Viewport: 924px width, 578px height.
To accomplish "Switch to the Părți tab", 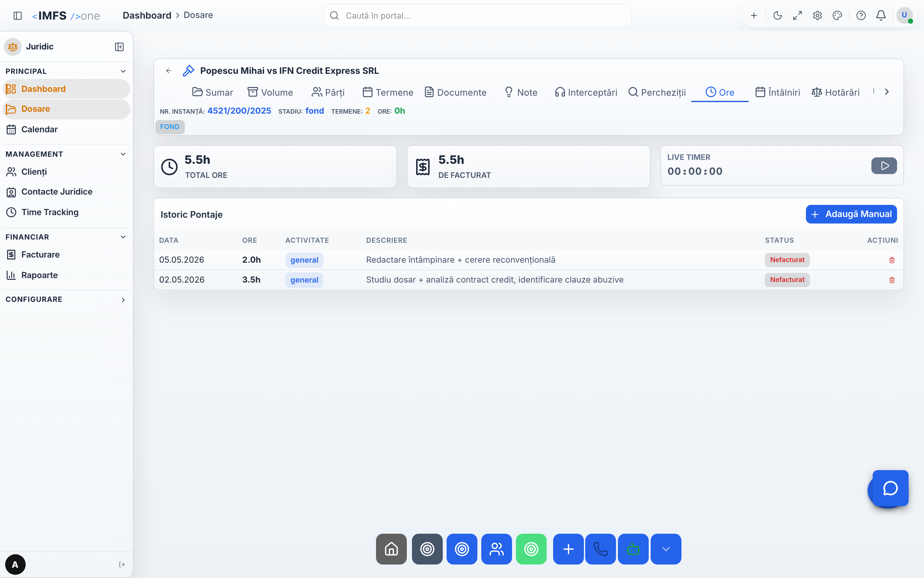I will (328, 92).
